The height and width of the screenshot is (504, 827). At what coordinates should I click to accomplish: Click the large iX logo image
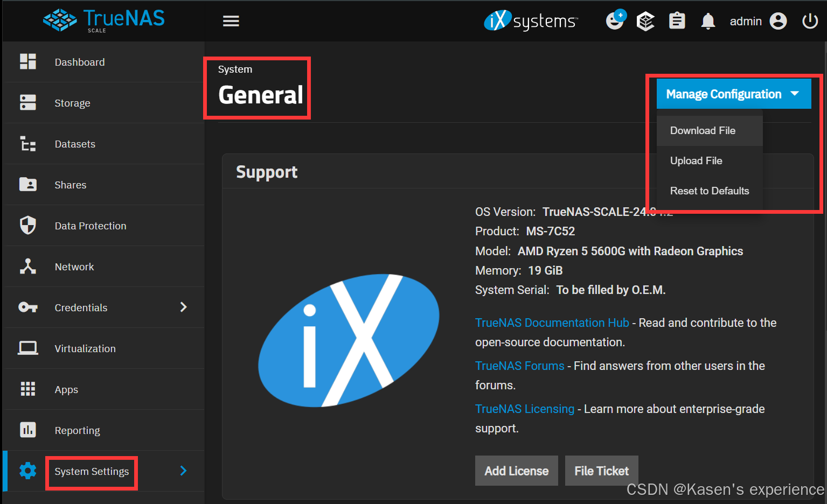(x=349, y=340)
